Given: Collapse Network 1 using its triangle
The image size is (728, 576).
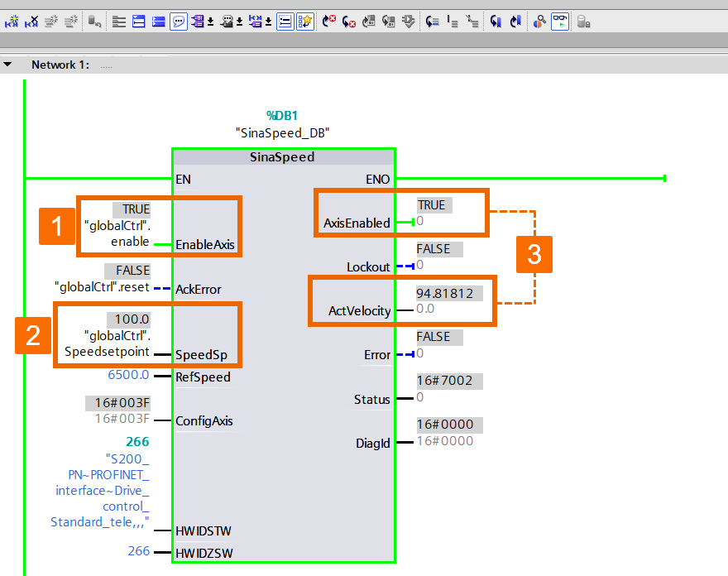Looking at the screenshot, I should tap(8, 63).
